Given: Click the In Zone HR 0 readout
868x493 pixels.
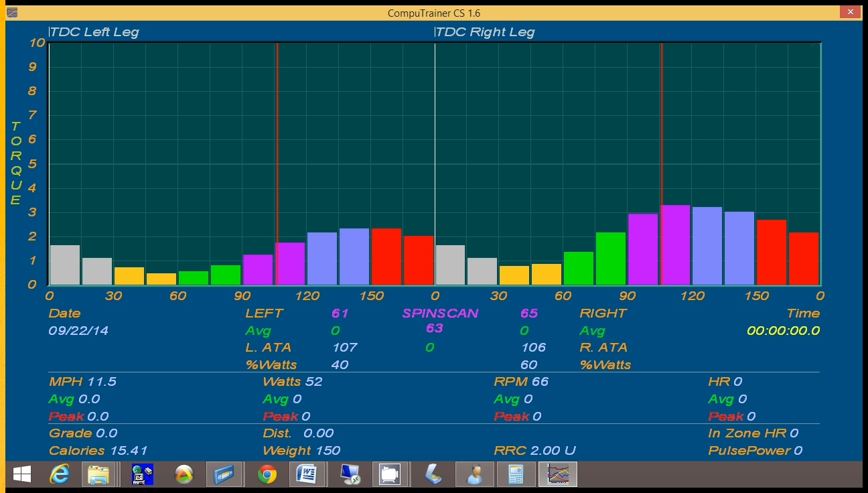Looking at the screenshot, I should tap(753, 433).
